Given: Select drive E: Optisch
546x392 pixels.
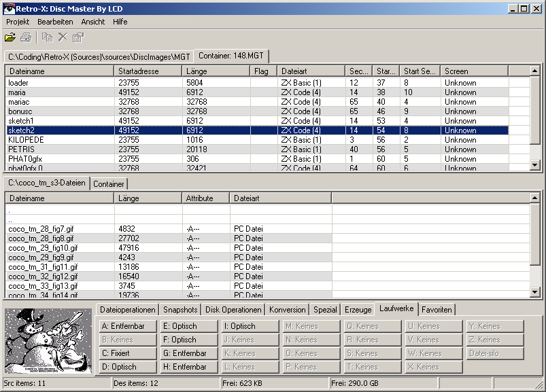Looking at the screenshot, I should point(189,326).
